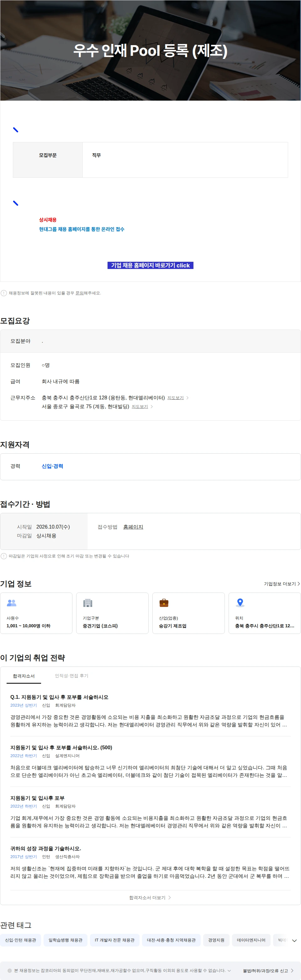301x980 pixels.
Task: Open map for 서울 종로구 율곡로 address
Action: click(140, 406)
